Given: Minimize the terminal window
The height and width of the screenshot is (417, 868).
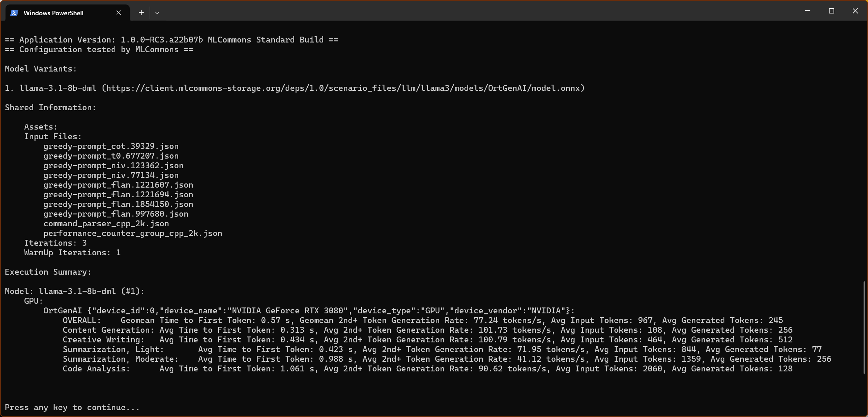Looking at the screenshot, I should 808,11.
